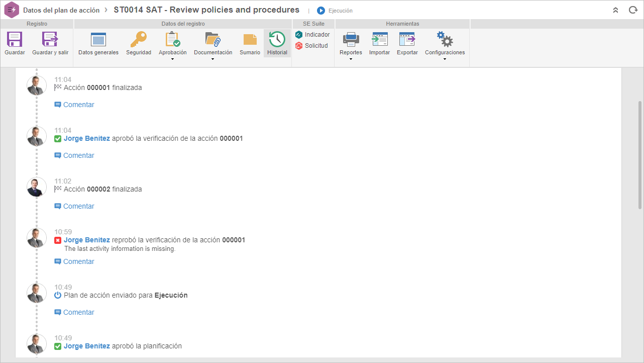The image size is (644, 363).
Task: Expand the Documentación dropdown arrow
Action: click(x=213, y=59)
